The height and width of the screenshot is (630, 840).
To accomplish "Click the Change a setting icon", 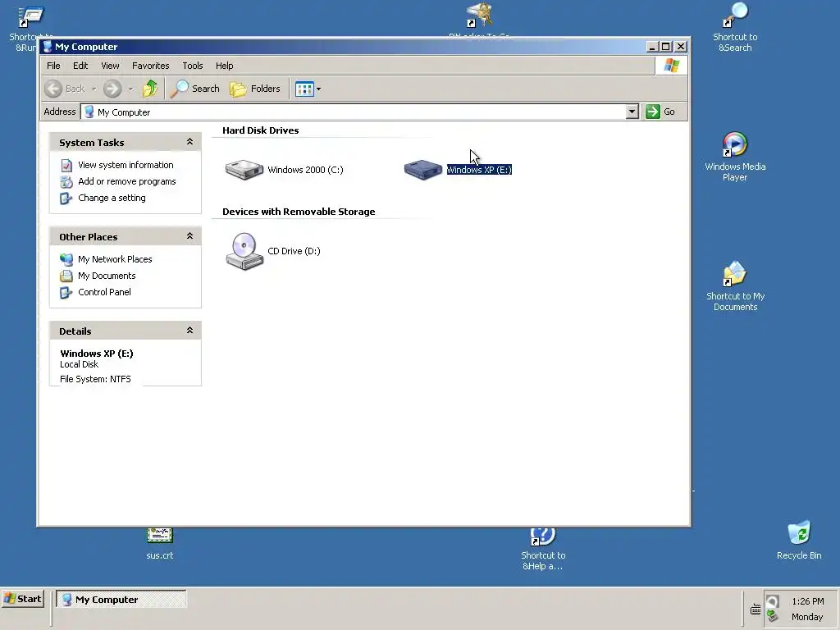I will click(66, 199).
